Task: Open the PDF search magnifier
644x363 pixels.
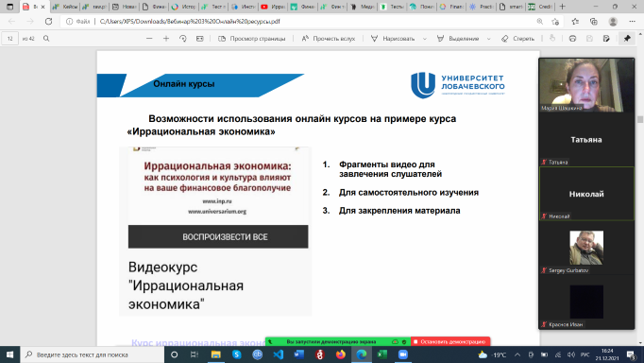Action: pos(46,38)
